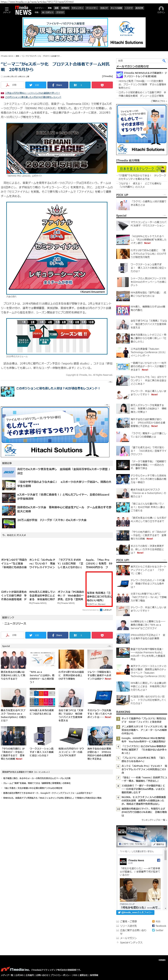Screen dimensions: 168x980
Task: Save article to Pocket from the top bar
Action: click(x=102, y=85)
